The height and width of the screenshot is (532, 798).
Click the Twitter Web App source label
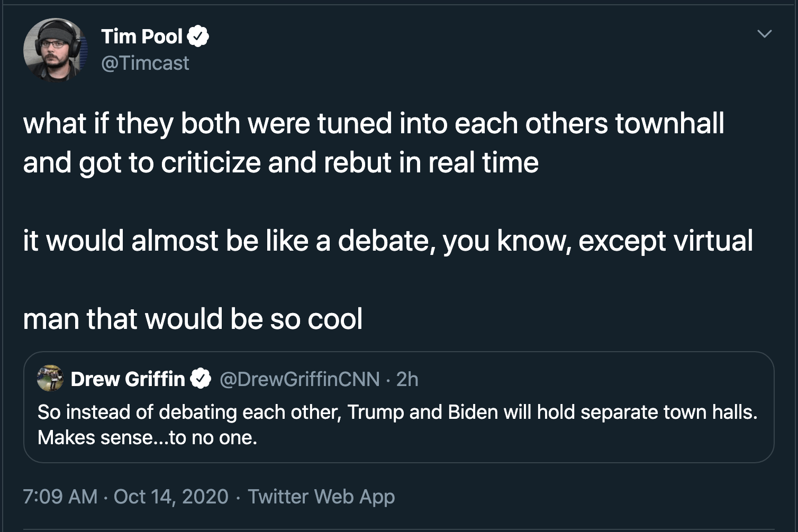coord(321,497)
